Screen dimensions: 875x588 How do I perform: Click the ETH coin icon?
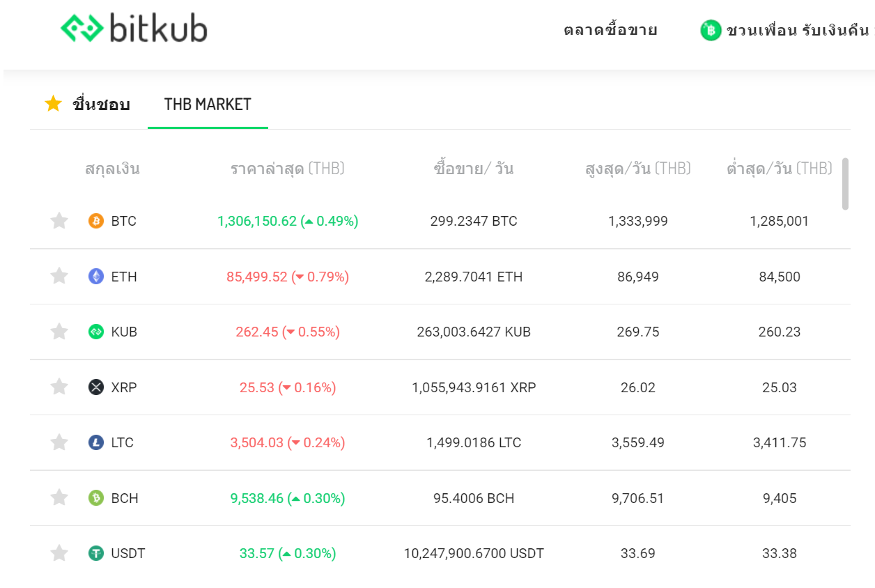point(96,277)
